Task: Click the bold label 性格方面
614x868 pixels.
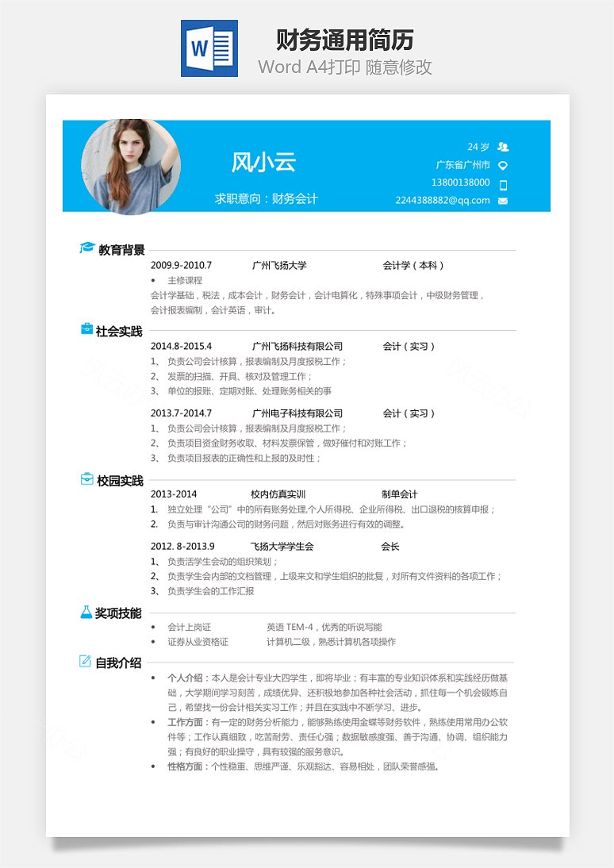Action: pyautogui.click(x=185, y=767)
